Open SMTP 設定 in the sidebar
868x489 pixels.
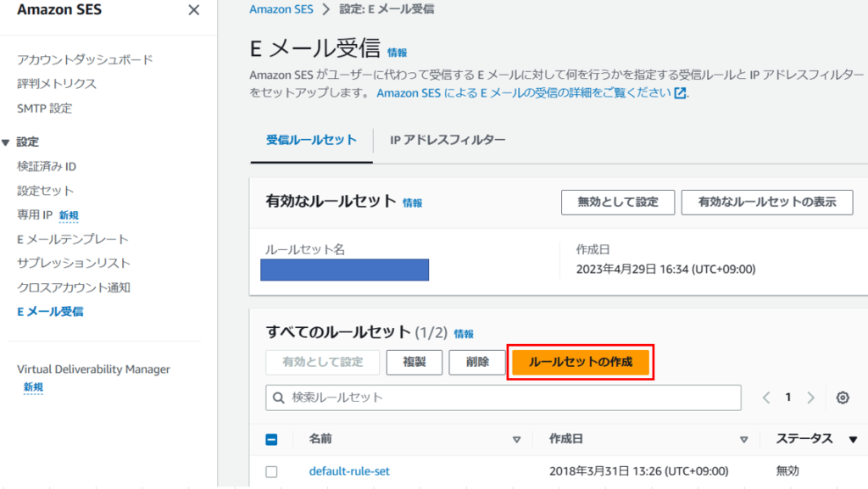coord(44,108)
